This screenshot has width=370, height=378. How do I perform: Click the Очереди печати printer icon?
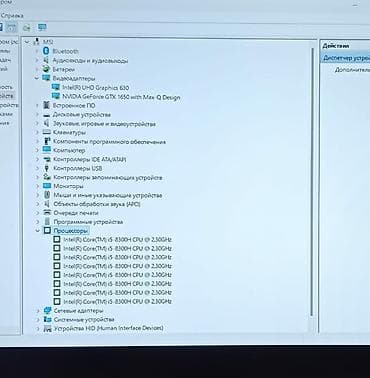click(x=47, y=213)
